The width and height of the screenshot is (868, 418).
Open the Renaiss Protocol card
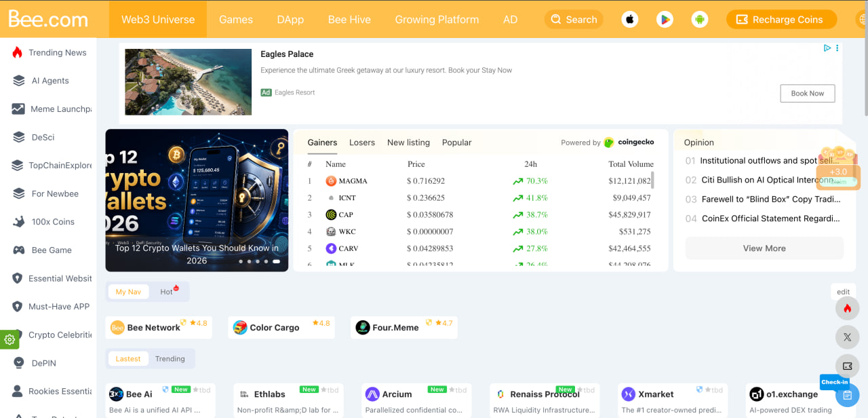[x=545, y=400]
